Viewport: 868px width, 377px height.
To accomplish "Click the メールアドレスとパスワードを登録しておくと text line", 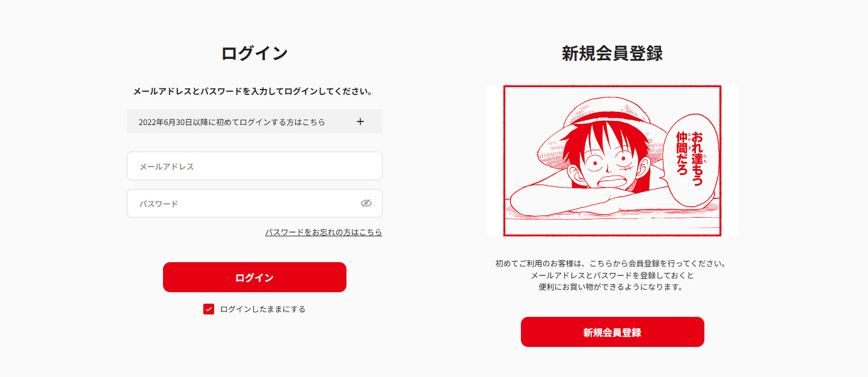I will tap(612, 275).
